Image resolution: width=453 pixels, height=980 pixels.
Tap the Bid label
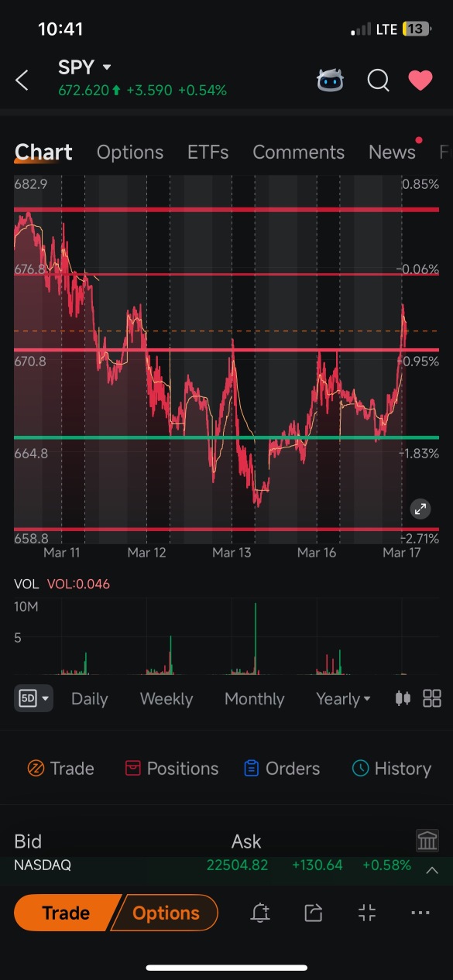pos(28,841)
